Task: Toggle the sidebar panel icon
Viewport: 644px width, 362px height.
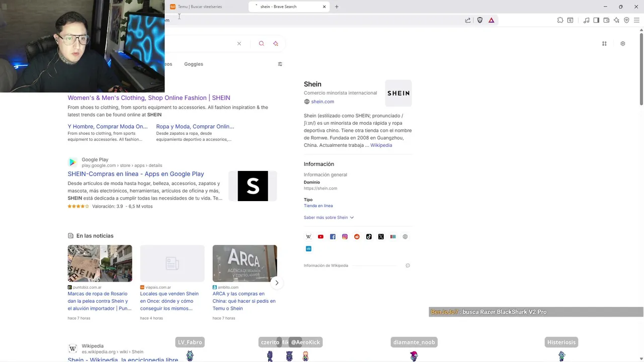Action: pos(596,20)
